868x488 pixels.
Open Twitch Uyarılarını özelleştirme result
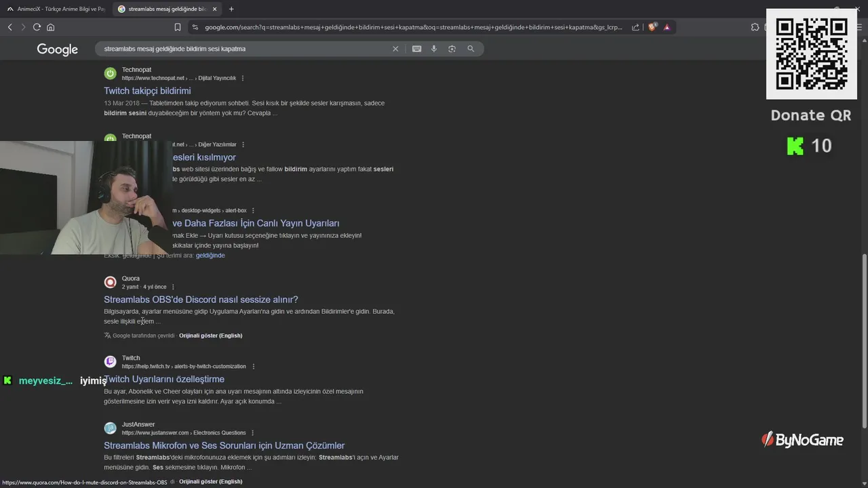(164, 380)
